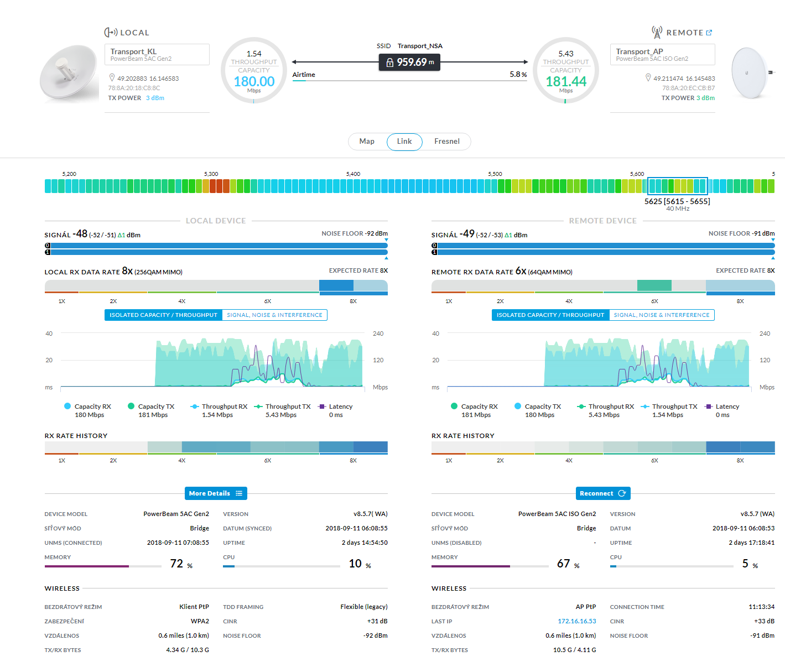Toggle remote Latency legend marker
Image resolution: width=785 pixels, height=672 pixels.
(708, 407)
